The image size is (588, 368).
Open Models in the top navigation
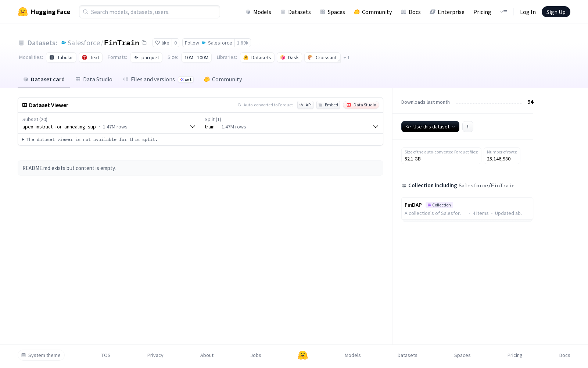[x=258, y=12]
